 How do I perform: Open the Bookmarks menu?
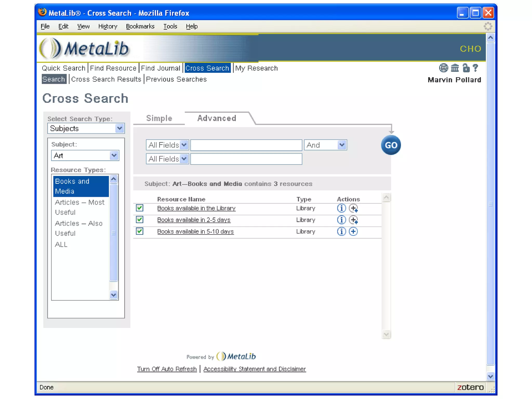(x=140, y=26)
